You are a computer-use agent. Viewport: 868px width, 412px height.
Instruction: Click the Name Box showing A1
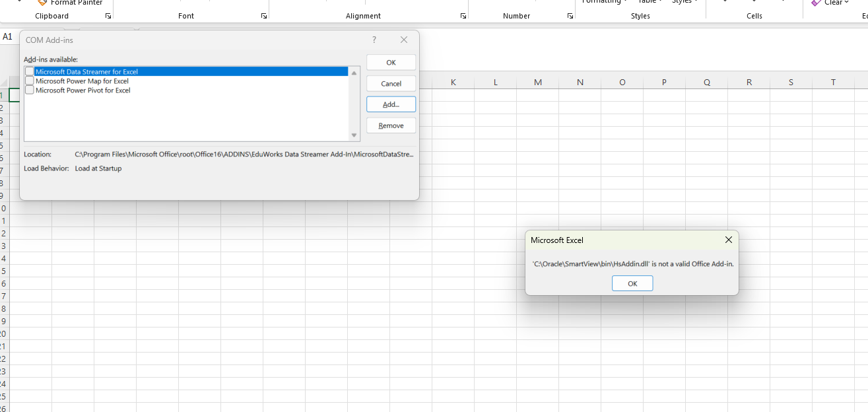[x=8, y=37]
